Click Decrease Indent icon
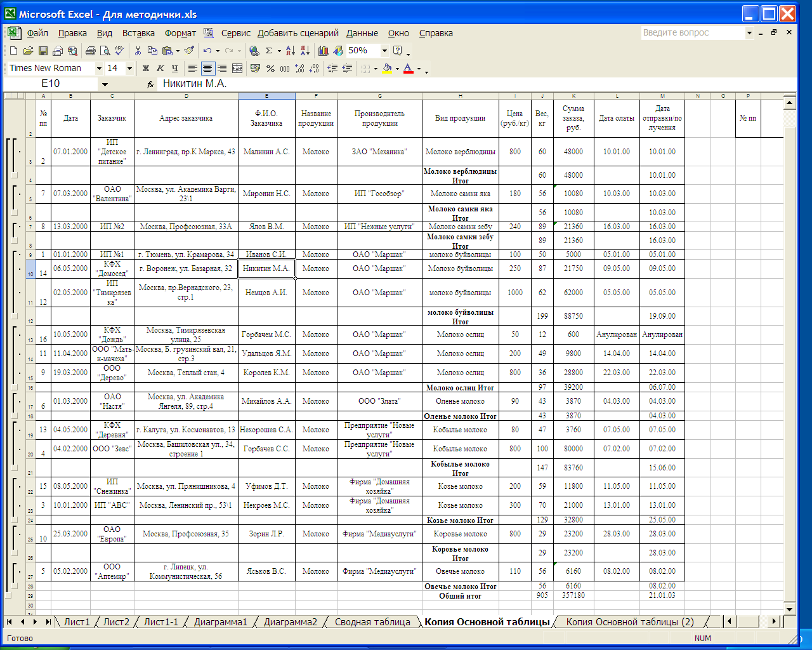 click(332, 68)
